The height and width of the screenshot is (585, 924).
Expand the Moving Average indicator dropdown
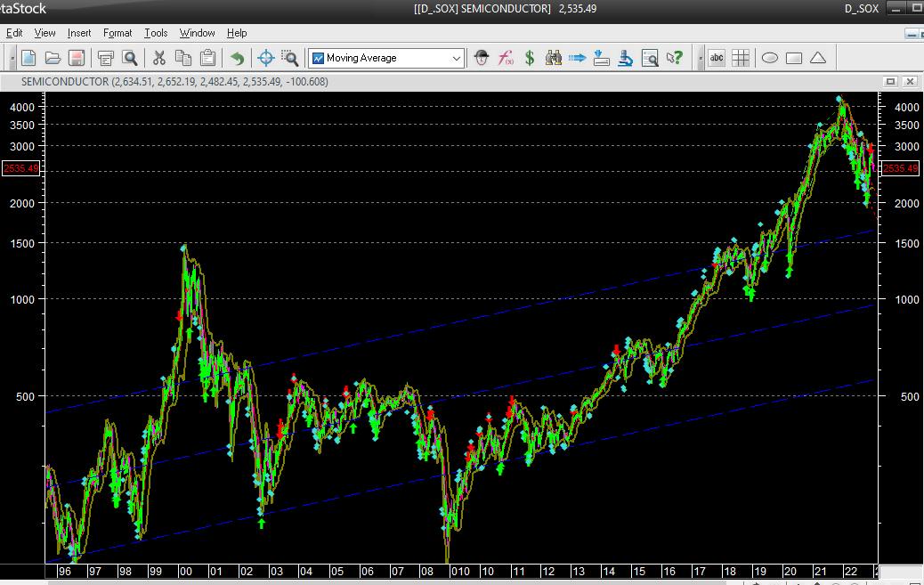click(x=457, y=59)
